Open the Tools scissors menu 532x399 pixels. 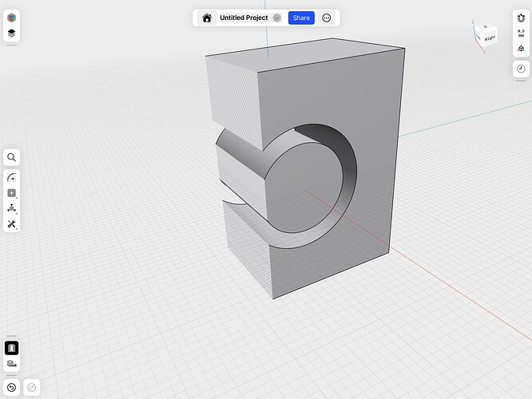pyautogui.click(x=11, y=224)
